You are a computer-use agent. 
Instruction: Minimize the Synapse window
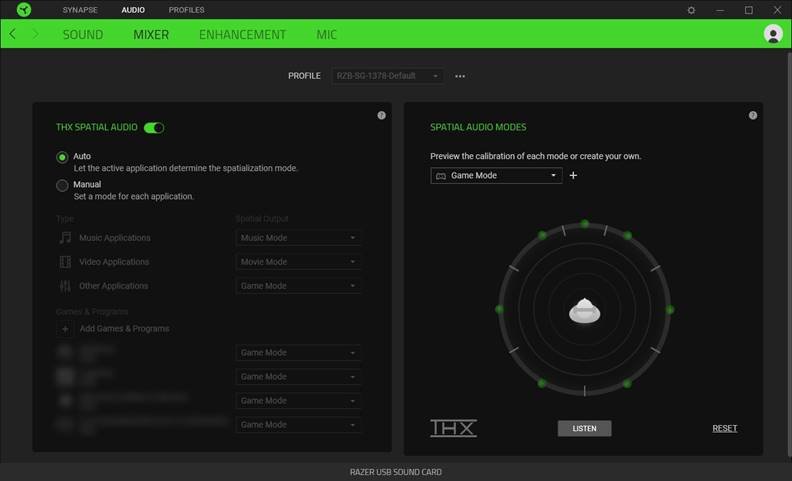[x=720, y=10]
